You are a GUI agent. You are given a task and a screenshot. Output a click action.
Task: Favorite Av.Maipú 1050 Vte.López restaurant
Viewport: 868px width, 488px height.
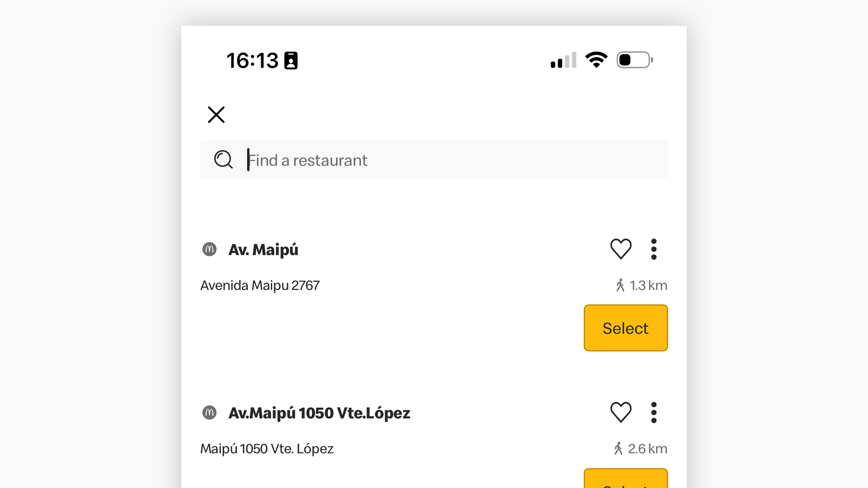(621, 412)
